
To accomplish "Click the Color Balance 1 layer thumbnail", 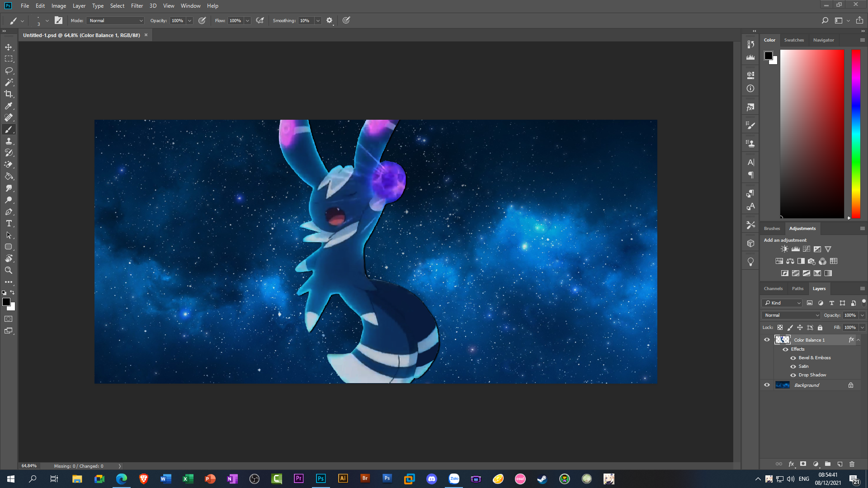I will click(782, 340).
